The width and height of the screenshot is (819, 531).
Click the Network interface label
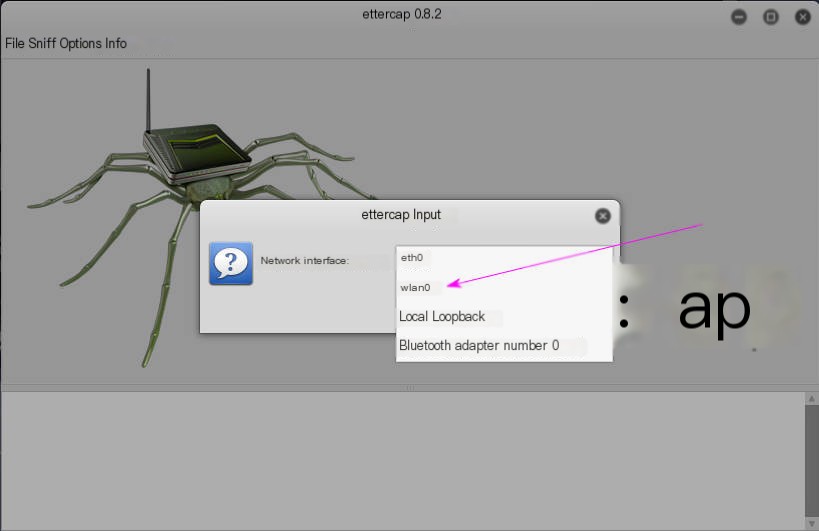[x=305, y=261]
